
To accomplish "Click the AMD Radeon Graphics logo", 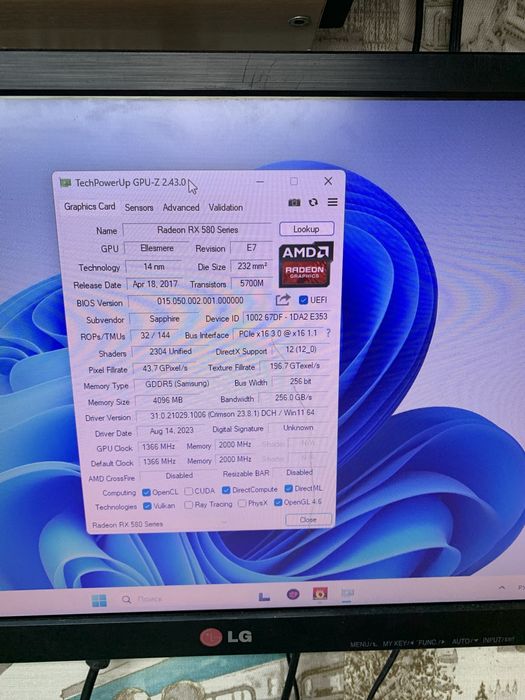I will point(306,264).
